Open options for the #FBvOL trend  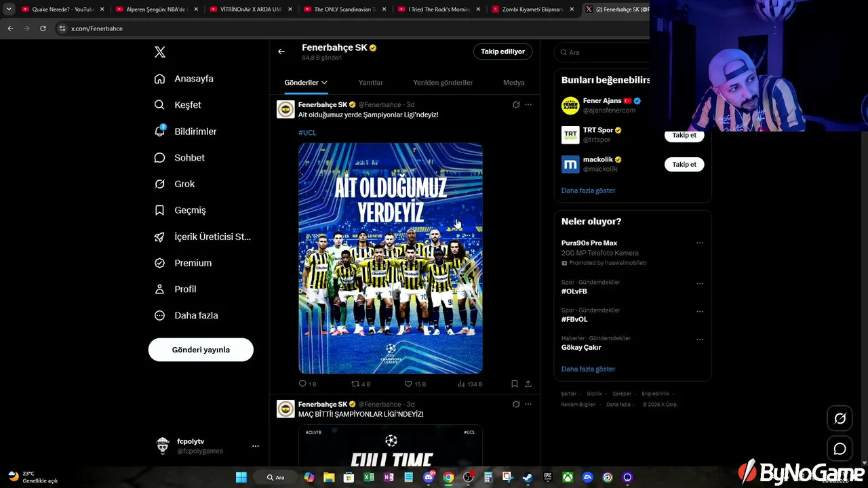click(x=700, y=311)
